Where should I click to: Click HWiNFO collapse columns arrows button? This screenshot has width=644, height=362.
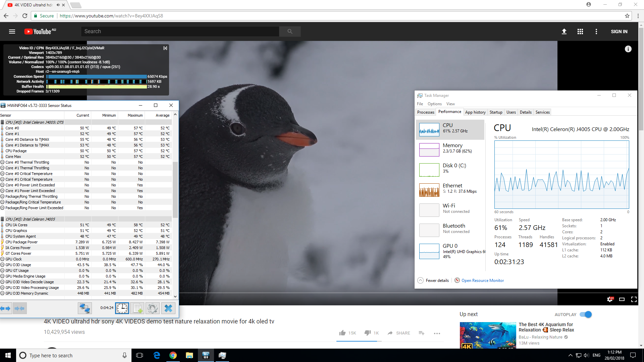(x=19, y=308)
